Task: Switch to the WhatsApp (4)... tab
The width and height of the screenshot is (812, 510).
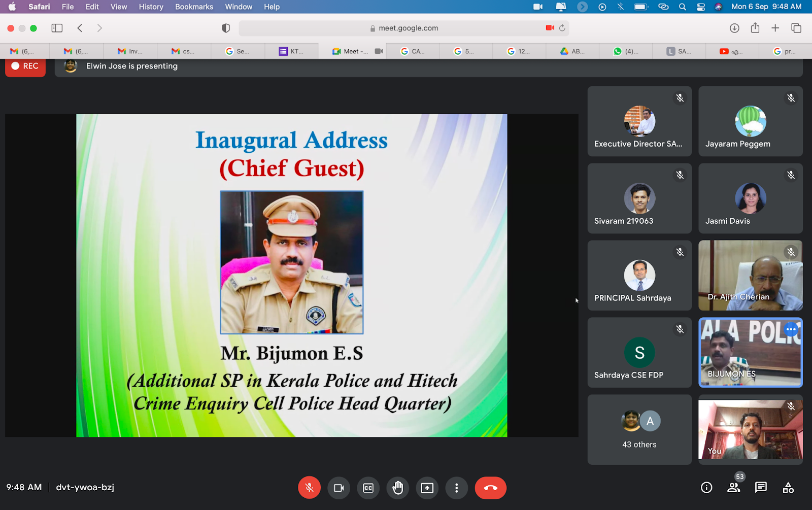Action: pos(626,51)
